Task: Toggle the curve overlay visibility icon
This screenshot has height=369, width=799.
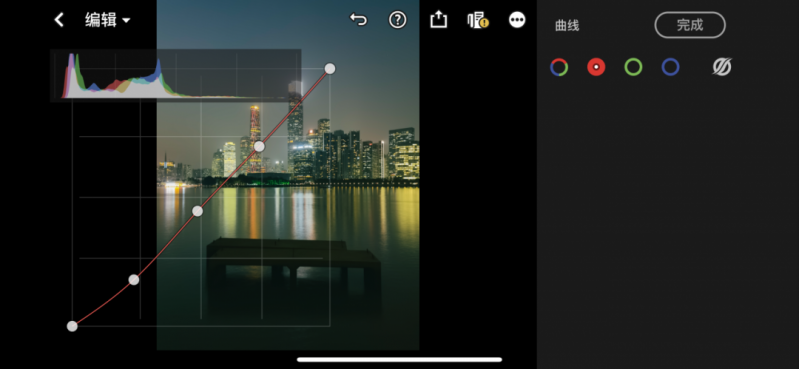Action: click(722, 67)
